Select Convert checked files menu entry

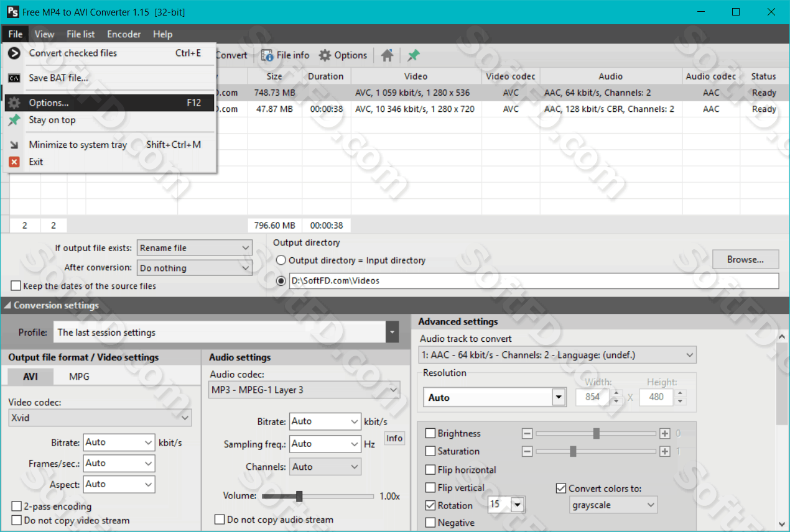coord(109,53)
